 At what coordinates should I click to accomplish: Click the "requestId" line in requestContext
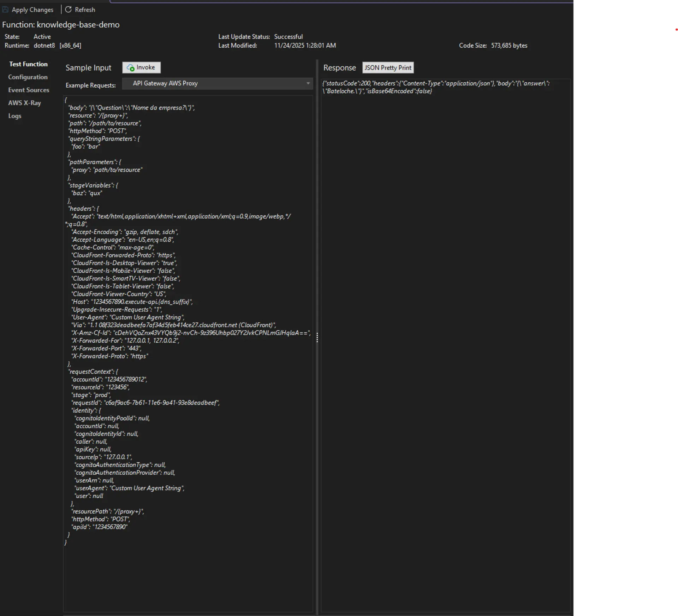point(145,403)
